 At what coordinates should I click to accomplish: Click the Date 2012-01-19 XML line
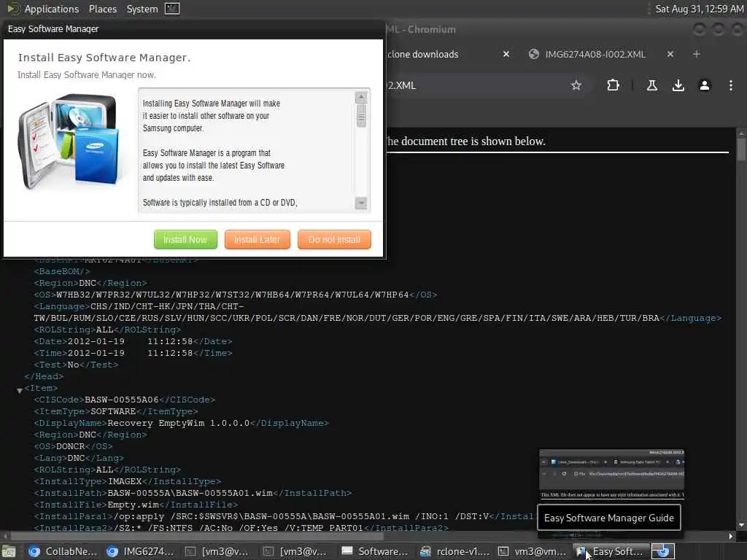(133, 341)
